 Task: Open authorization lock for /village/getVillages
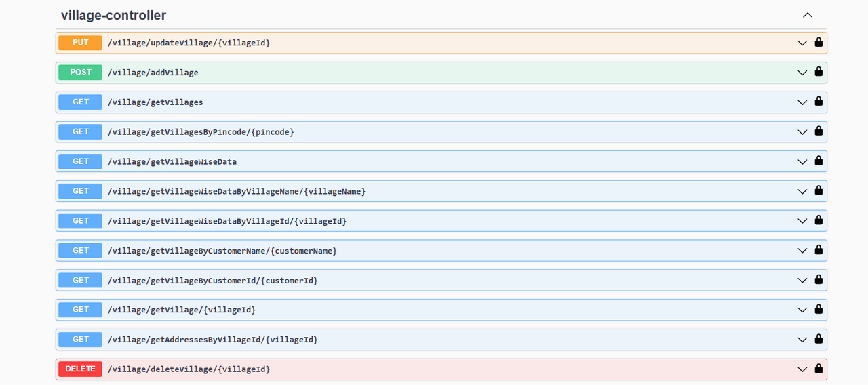coord(818,102)
